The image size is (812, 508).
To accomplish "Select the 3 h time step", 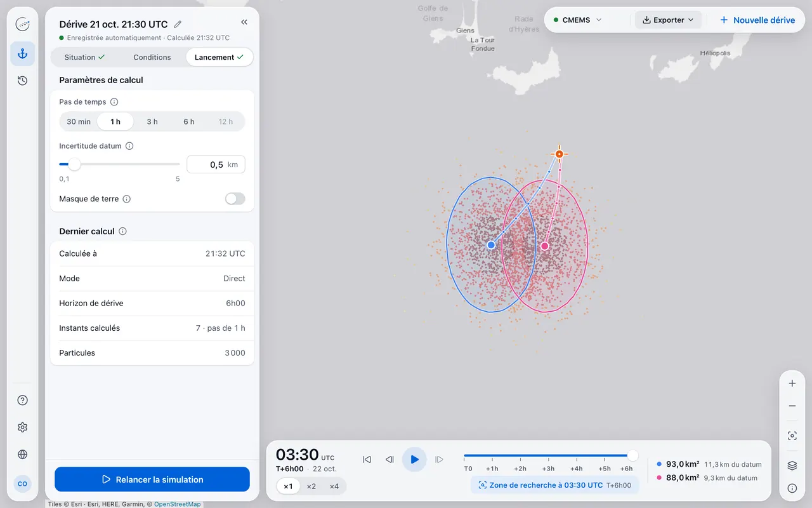I will tap(152, 121).
